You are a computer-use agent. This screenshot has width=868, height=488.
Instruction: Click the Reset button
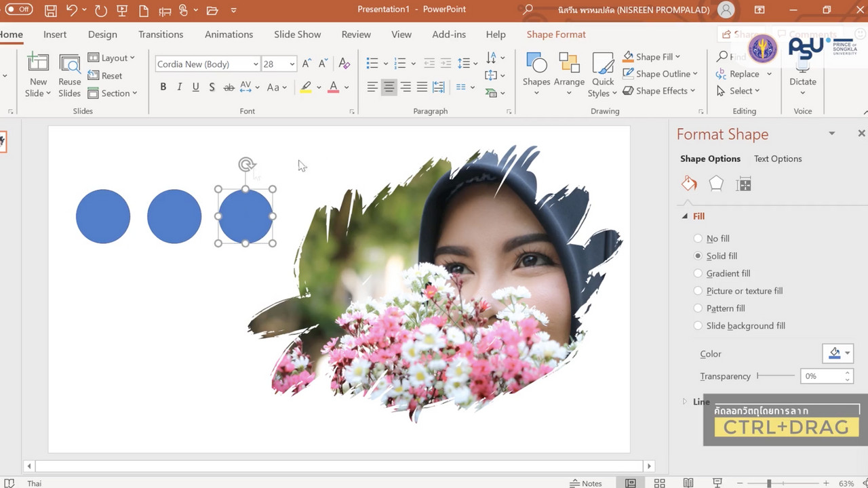[105, 76]
